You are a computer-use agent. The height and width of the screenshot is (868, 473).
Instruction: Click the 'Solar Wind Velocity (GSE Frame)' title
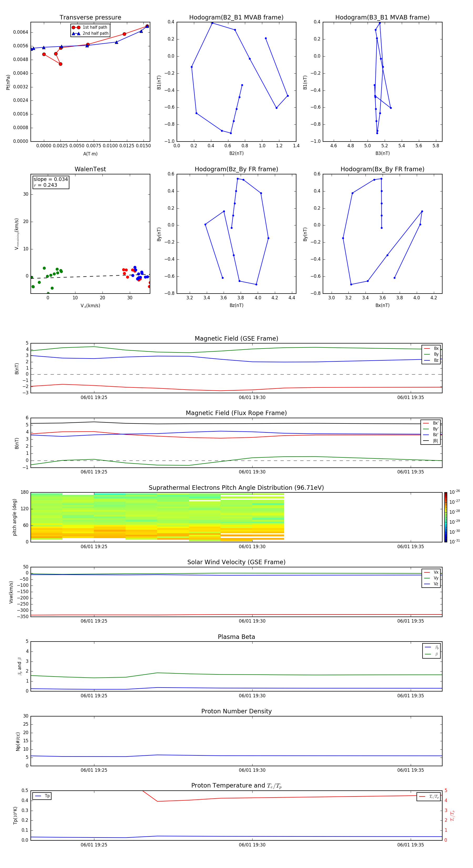(236, 562)
